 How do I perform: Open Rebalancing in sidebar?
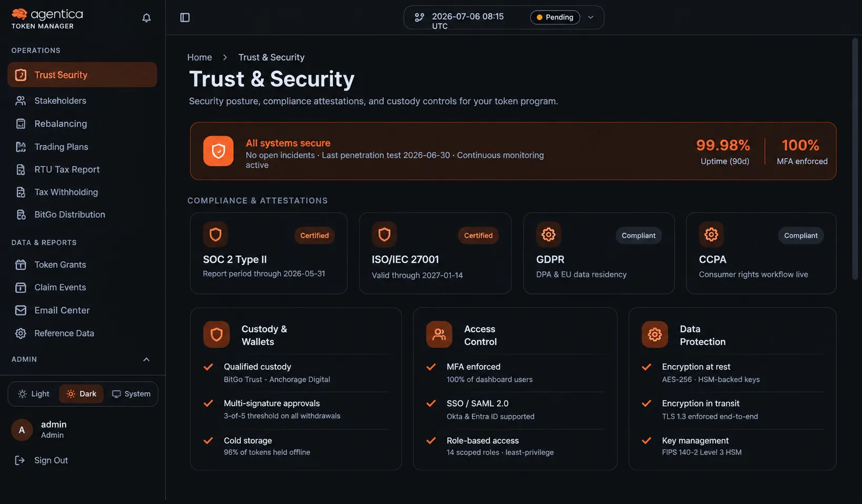82,124
